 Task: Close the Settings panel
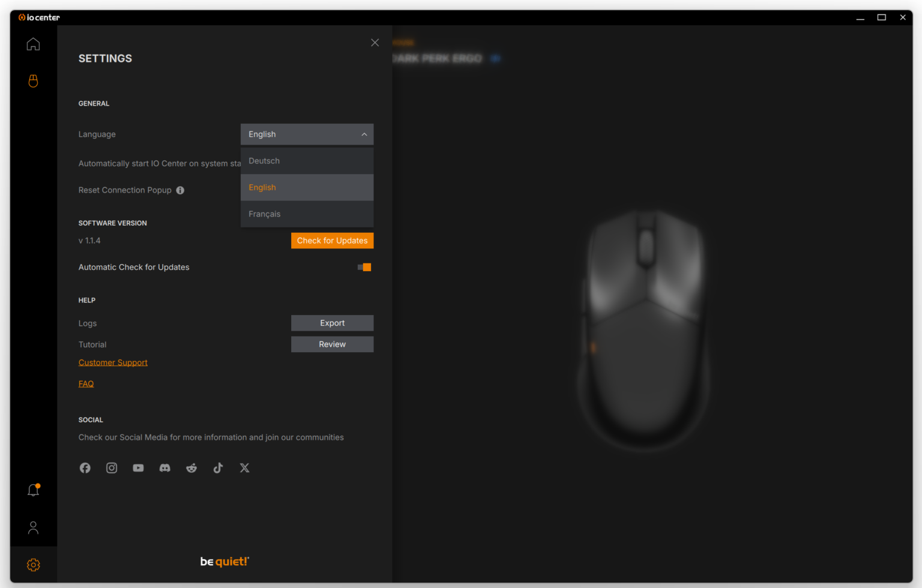point(375,43)
